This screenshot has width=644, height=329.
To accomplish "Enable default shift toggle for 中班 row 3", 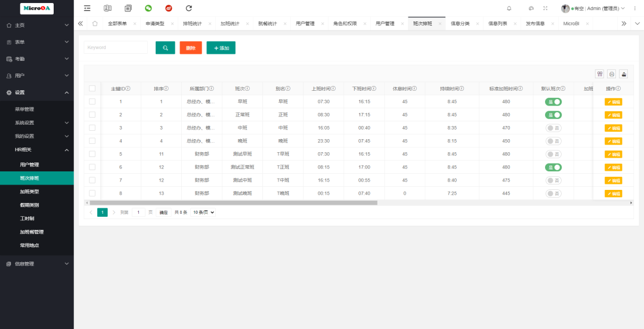I will (x=553, y=128).
